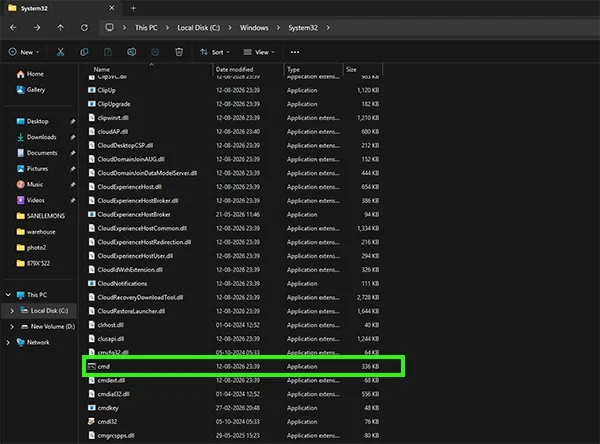
Task: Refresh the System32 folder view
Action: (84, 28)
